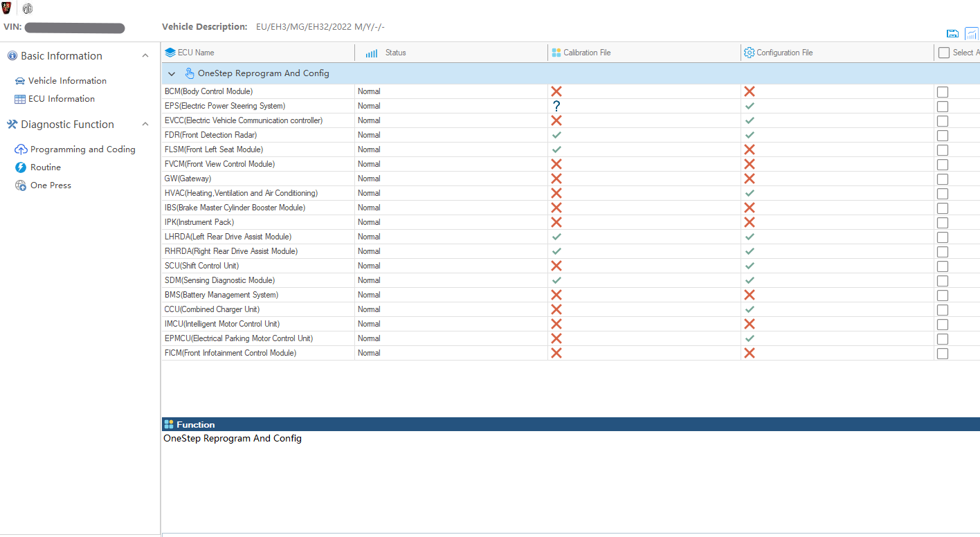Click the Configuration File gear icon header
The width and height of the screenshot is (980, 537).
[x=749, y=53]
